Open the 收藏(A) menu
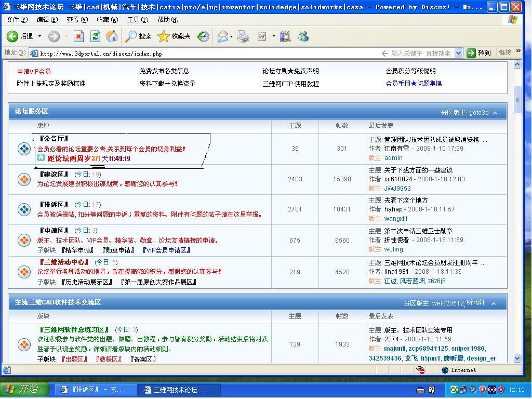Viewport: 532px width, 399px height. tap(108, 20)
